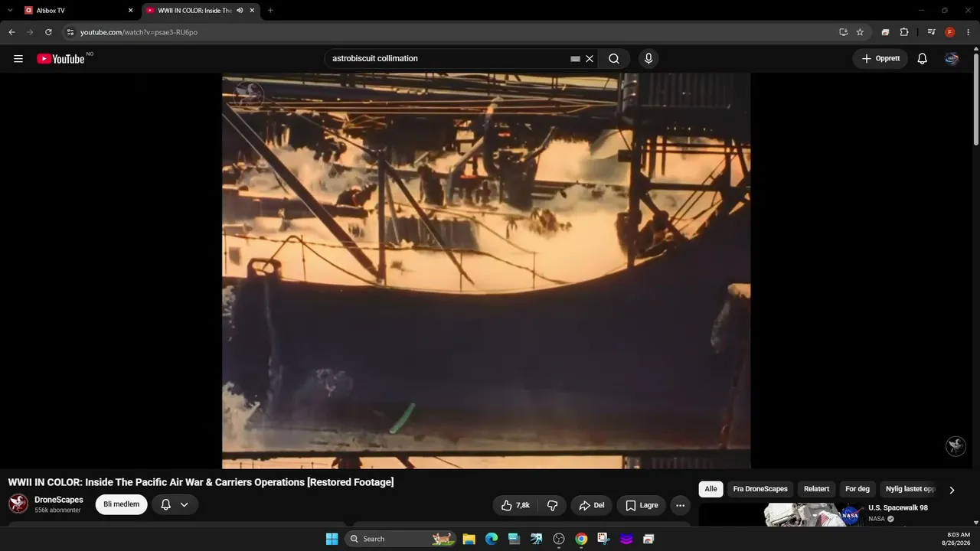The width and height of the screenshot is (980, 551).
Task: Open the U.S. Spacewalk 98 video thumbnail
Action: coord(781,515)
